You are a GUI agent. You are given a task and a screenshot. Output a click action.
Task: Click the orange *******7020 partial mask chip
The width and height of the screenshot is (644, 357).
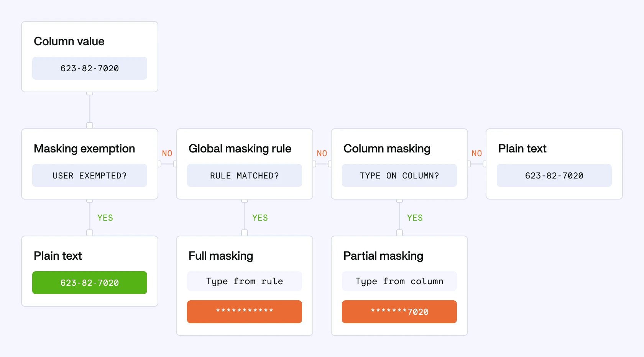point(399,312)
